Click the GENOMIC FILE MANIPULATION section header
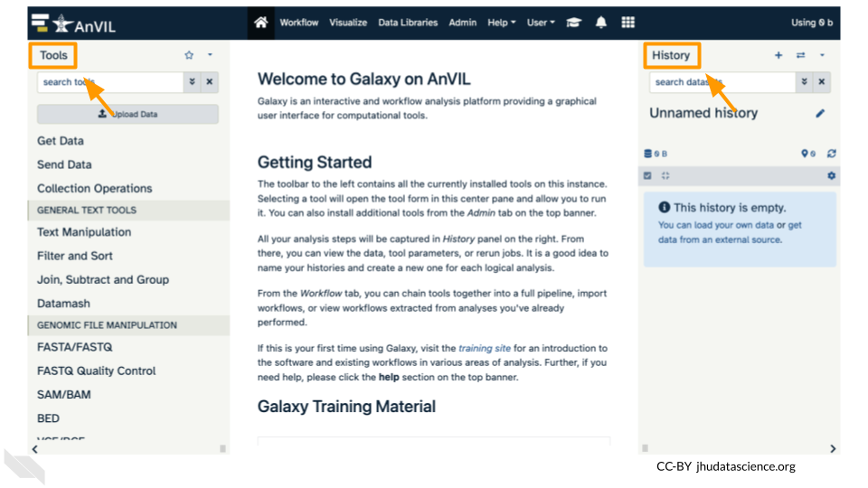 pyautogui.click(x=128, y=325)
